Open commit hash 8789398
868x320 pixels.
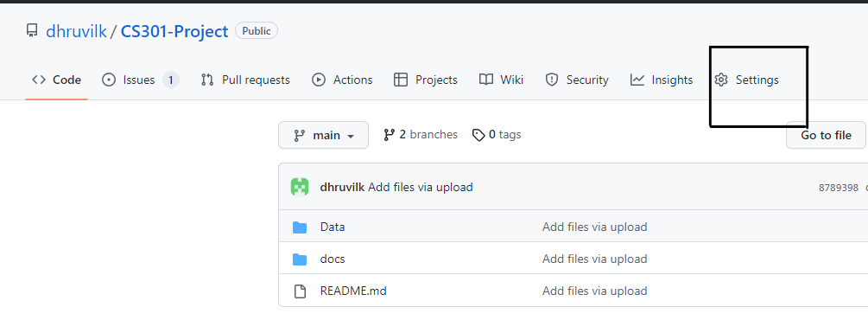pyautogui.click(x=838, y=188)
